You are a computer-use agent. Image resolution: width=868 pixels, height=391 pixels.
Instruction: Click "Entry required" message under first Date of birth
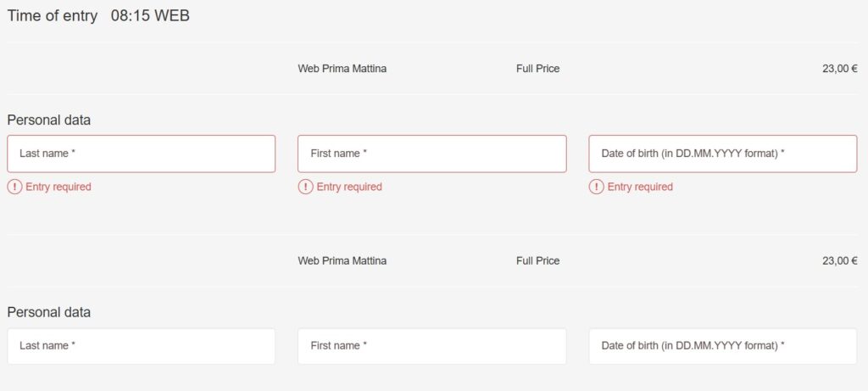[640, 187]
